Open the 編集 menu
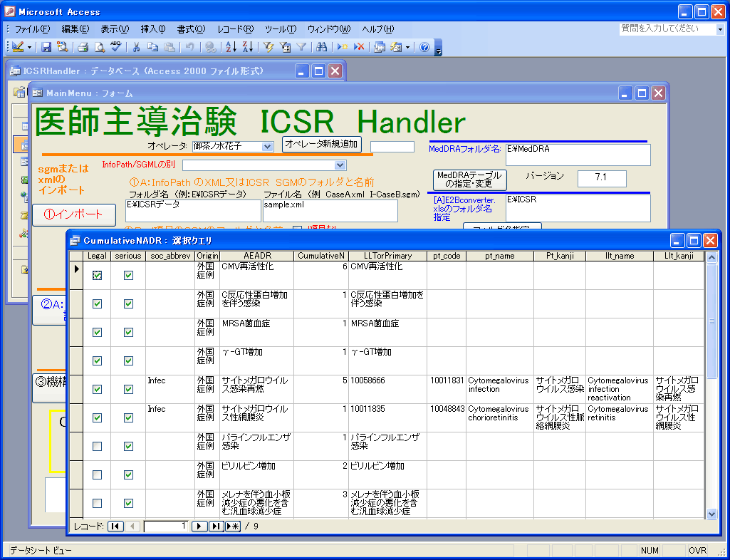 (75, 29)
